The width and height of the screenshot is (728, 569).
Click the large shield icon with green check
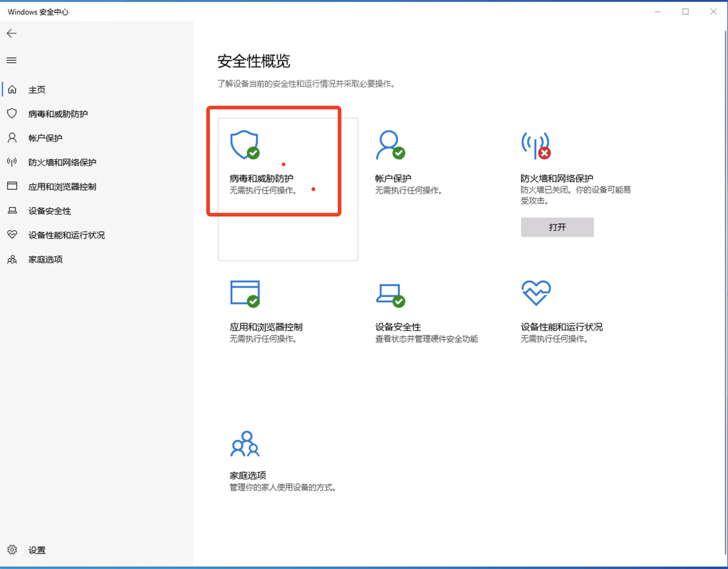[x=245, y=145]
